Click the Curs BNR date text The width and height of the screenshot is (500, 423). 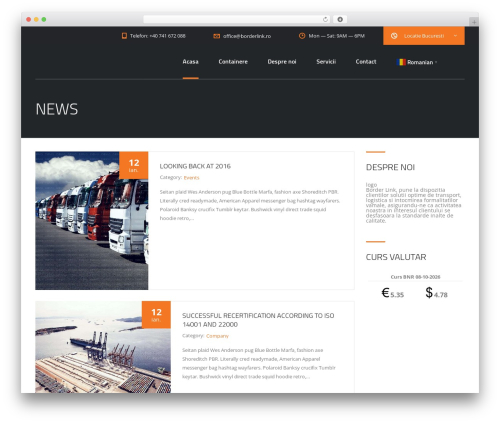point(415,277)
